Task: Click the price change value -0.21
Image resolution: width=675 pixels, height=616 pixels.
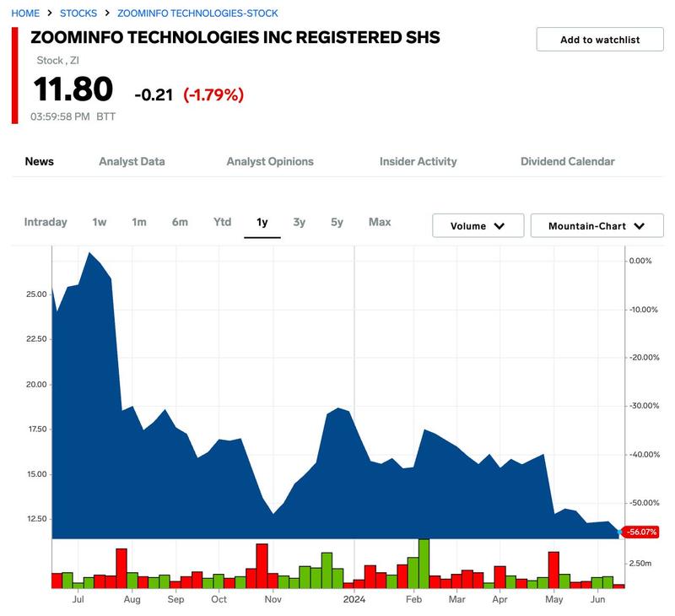Action: pos(154,95)
